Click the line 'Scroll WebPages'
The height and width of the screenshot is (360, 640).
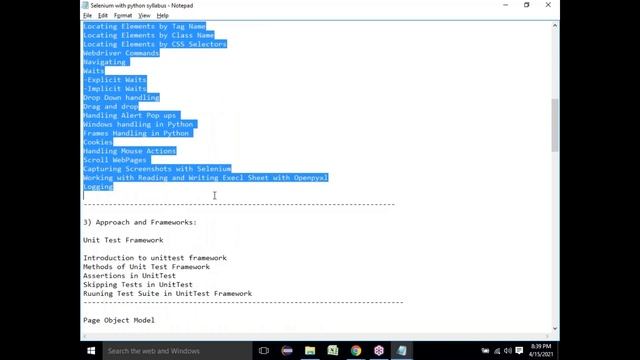click(x=115, y=160)
